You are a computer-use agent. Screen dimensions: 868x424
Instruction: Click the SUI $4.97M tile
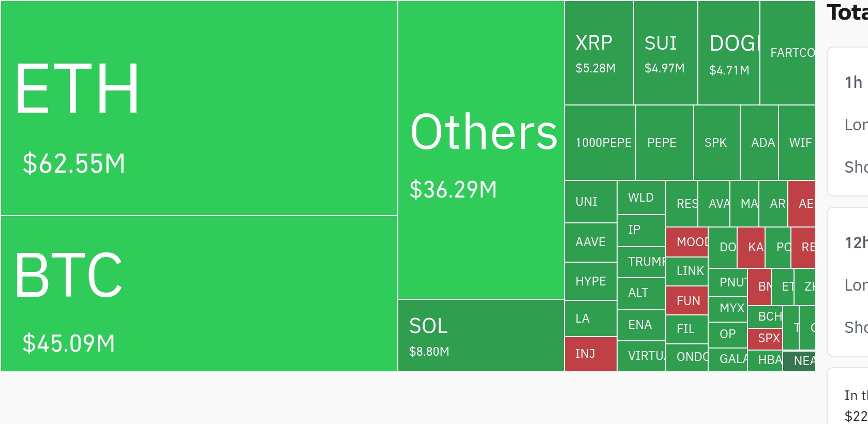tap(666, 53)
